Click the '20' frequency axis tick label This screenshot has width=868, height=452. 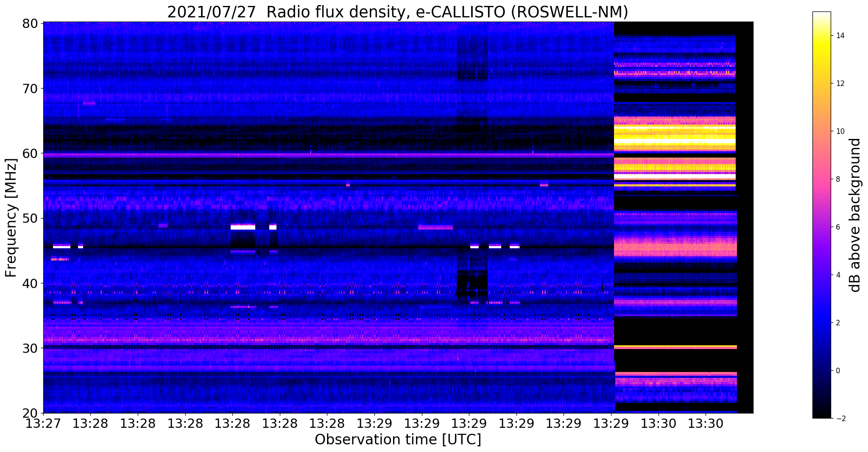(31, 413)
